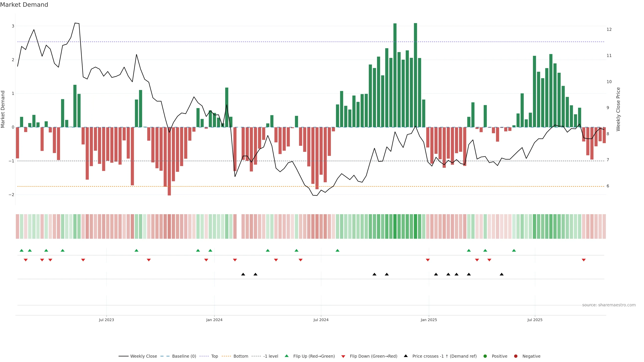Click the Jul 2024 x-axis label
This screenshot has height=362, width=644.
(x=321, y=320)
